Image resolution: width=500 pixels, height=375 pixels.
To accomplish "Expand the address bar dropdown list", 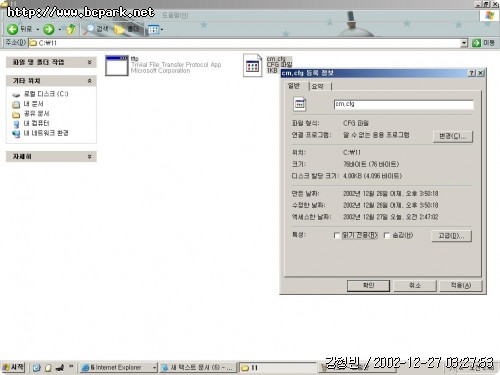I will click(x=464, y=43).
